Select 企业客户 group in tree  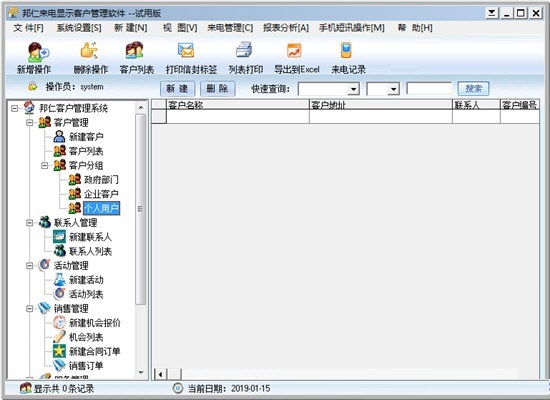(101, 194)
